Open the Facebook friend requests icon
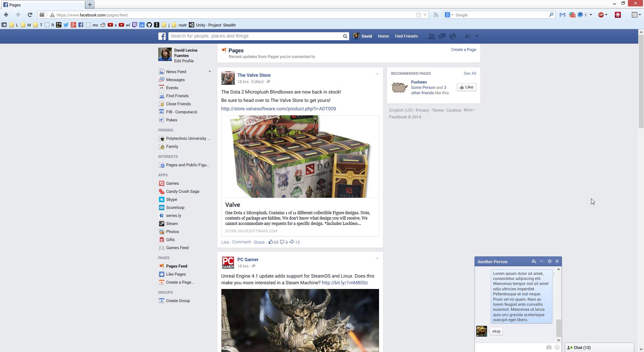 click(x=431, y=36)
